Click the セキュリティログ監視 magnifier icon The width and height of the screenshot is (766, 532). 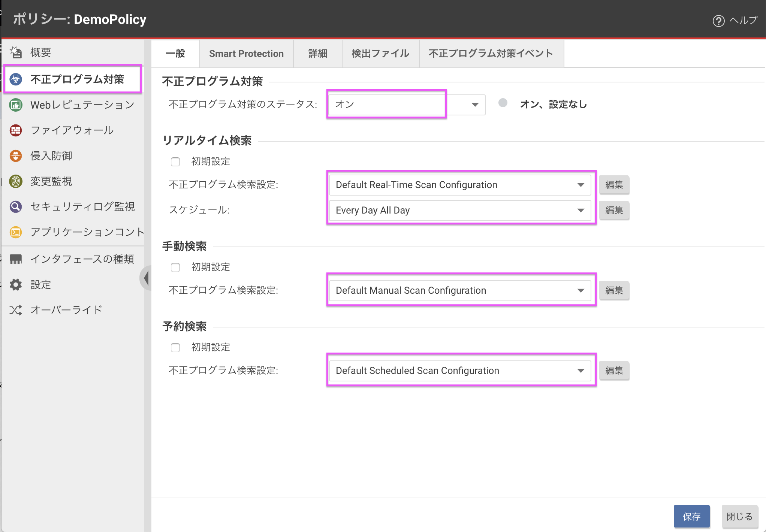click(16, 206)
